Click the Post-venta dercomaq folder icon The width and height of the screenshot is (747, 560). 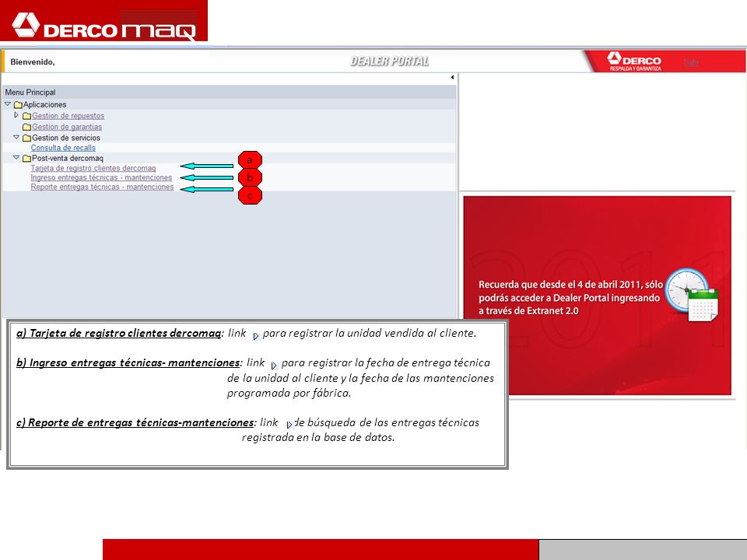tap(26, 158)
